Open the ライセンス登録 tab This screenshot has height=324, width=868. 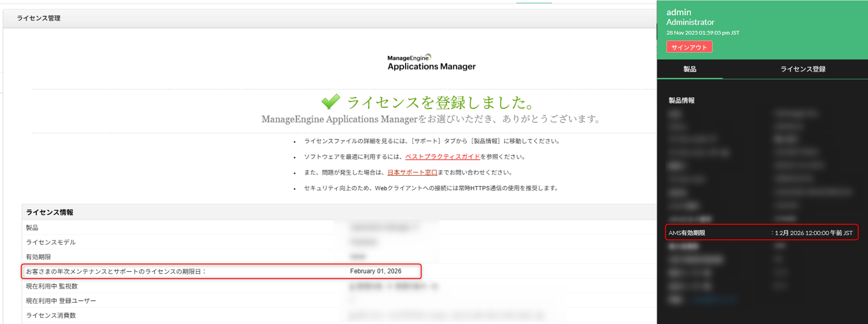point(803,69)
